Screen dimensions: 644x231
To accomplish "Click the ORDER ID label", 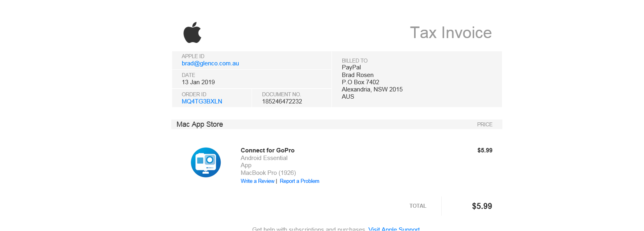I will (x=194, y=94).
